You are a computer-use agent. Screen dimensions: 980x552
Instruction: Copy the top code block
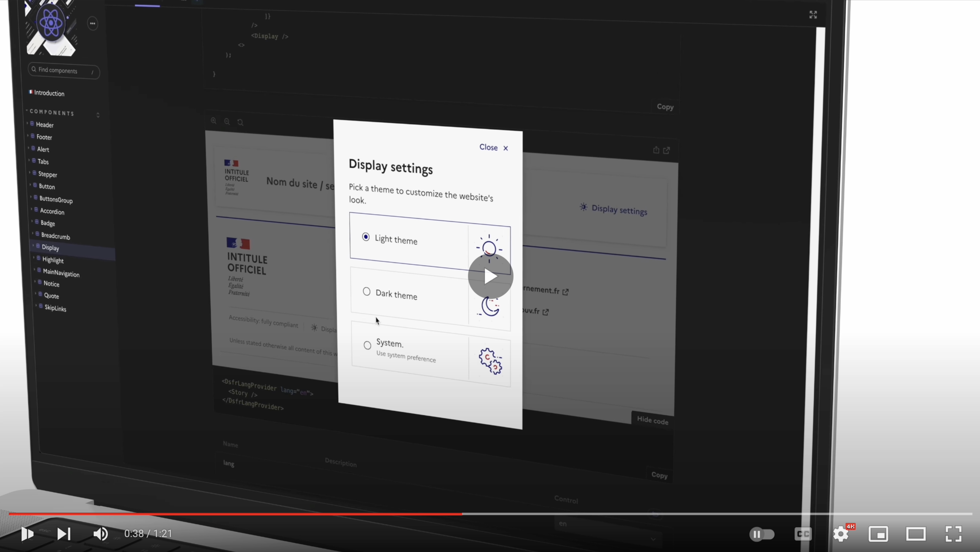[x=665, y=107]
